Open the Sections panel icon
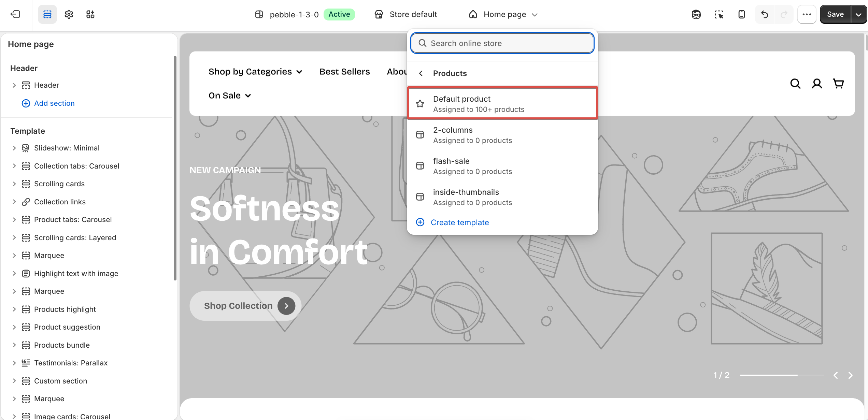This screenshot has height=420, width=868. pos(47,14)
